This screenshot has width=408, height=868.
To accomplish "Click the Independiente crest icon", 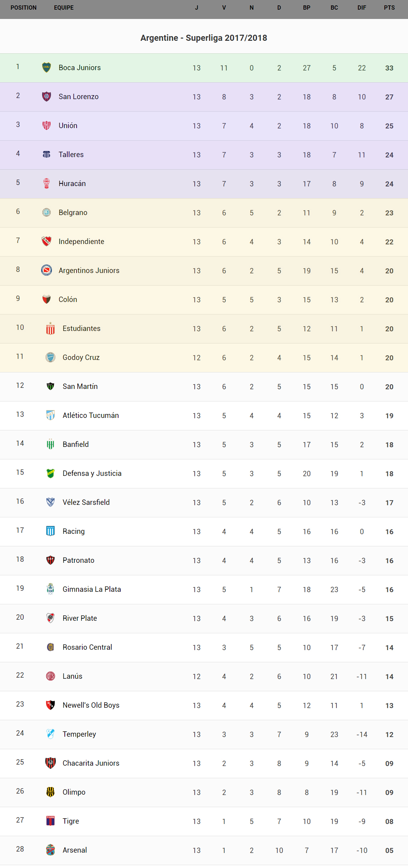I will [47, 242].
